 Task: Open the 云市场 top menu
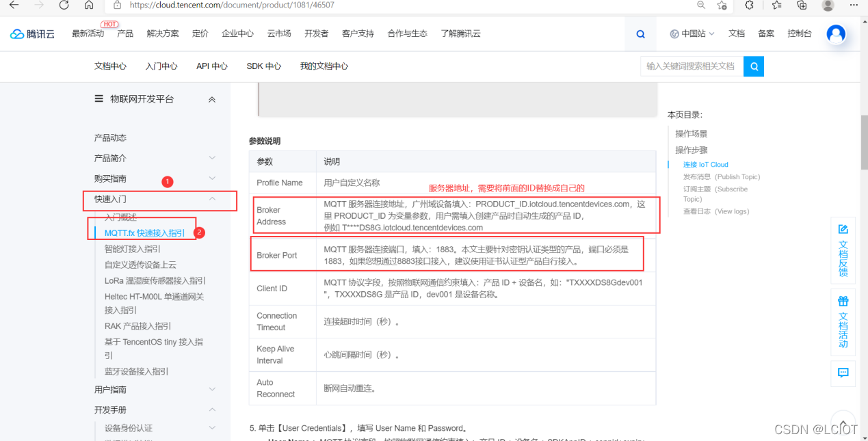click(x=279, y=34)
